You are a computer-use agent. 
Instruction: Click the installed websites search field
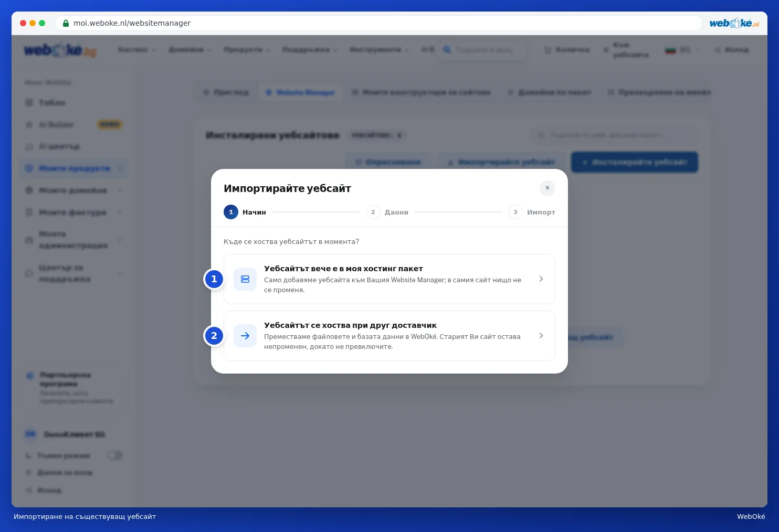[615, 135]
